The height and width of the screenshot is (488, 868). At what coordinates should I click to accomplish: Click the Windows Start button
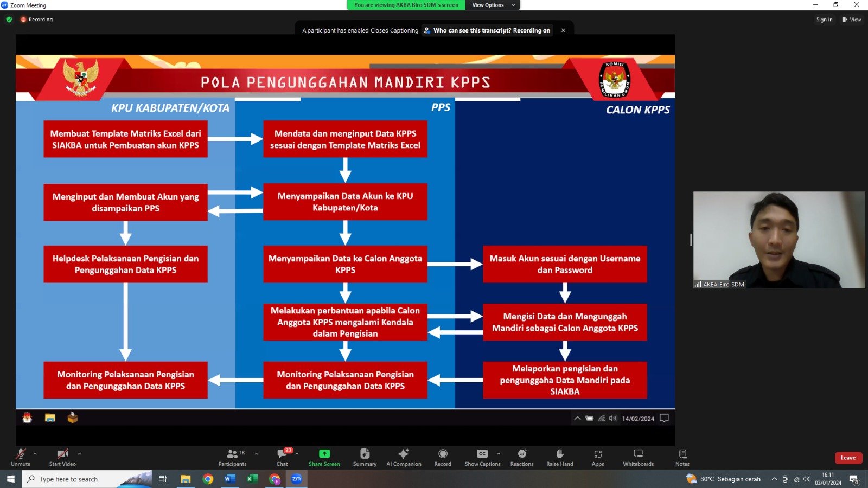[x=10, y=479]
